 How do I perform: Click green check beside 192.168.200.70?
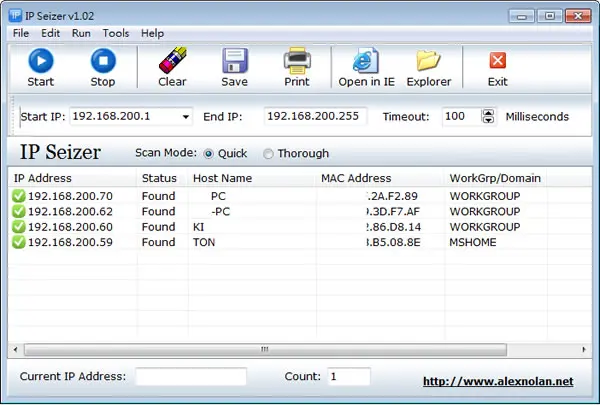pyautogui.click(x=18, y=196)
